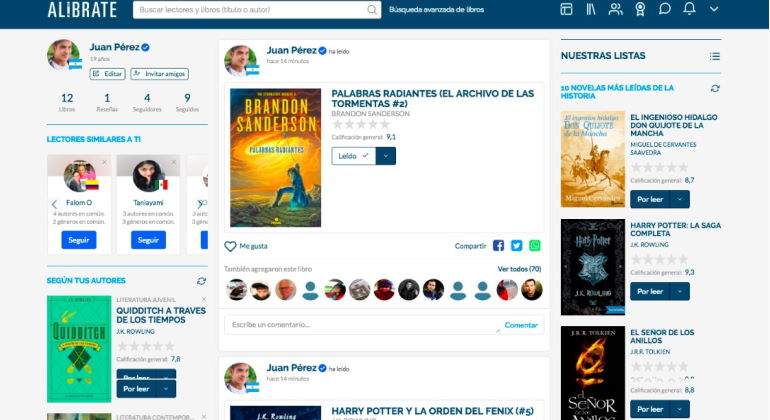Open the Palabras Radiantes book cover
This screenshot has width=770, height=420.
tap(275, 158)
